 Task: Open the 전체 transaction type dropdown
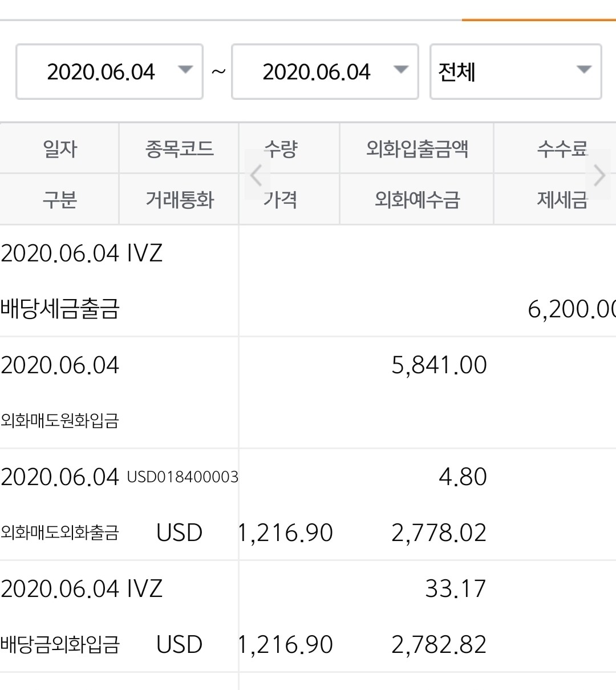point(515,70)
